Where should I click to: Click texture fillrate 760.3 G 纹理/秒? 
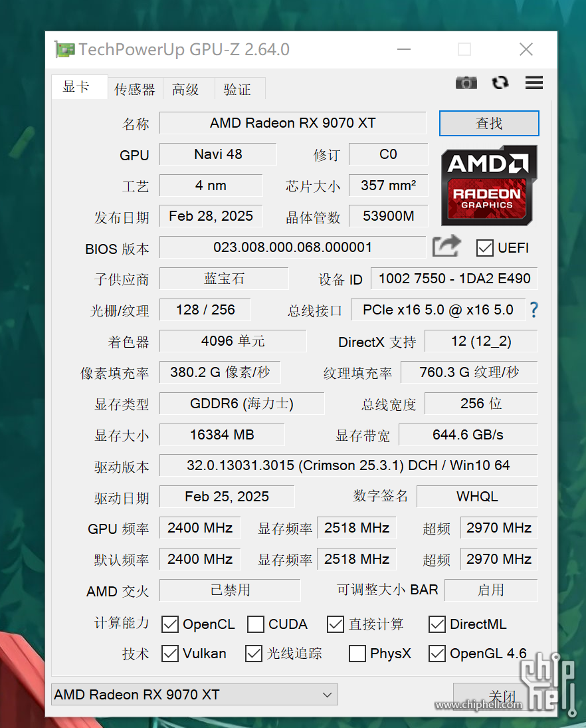tap(469, 372)
